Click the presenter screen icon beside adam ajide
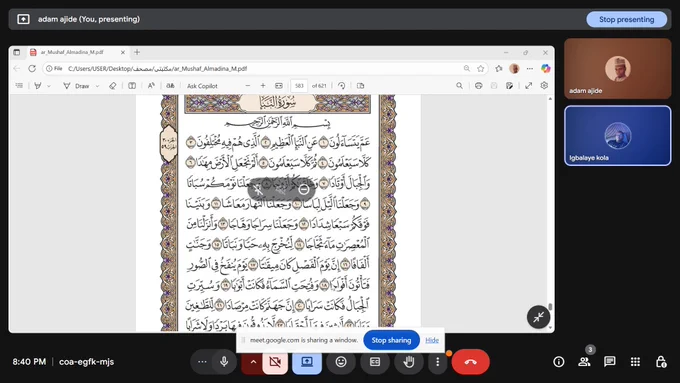 [x=23, y=19]
